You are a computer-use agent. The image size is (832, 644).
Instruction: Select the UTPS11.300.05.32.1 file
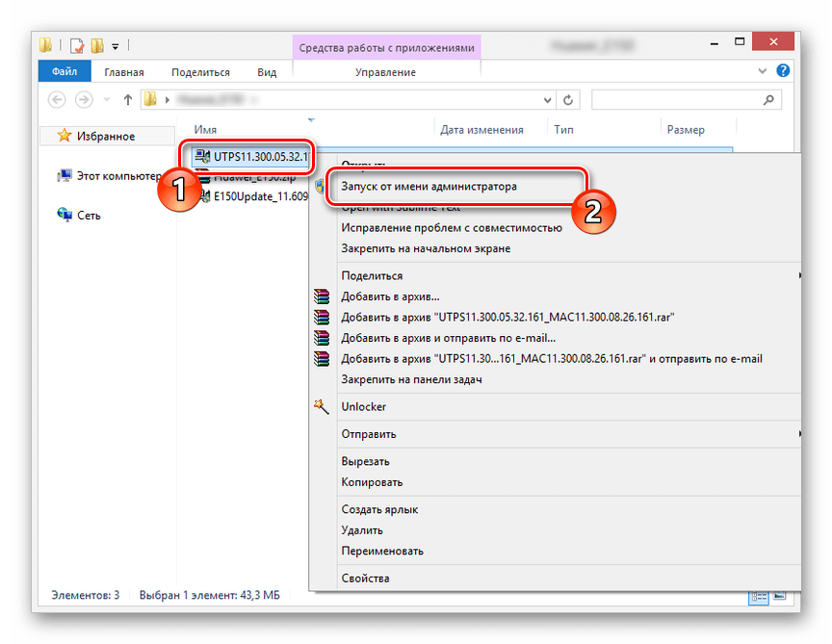pyautogui.click(x=250, y=157)
